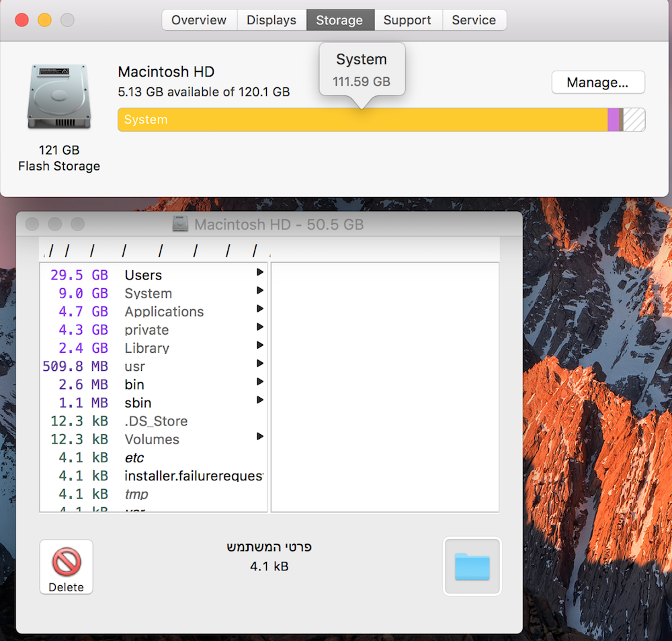Select the System folder row
Screen dimensions: 672x641
tap(153, 293)
